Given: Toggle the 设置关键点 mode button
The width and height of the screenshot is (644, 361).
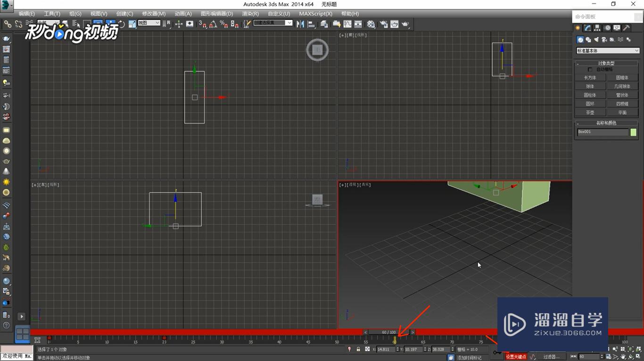Looking at the screenshot, I should [516, 357].
